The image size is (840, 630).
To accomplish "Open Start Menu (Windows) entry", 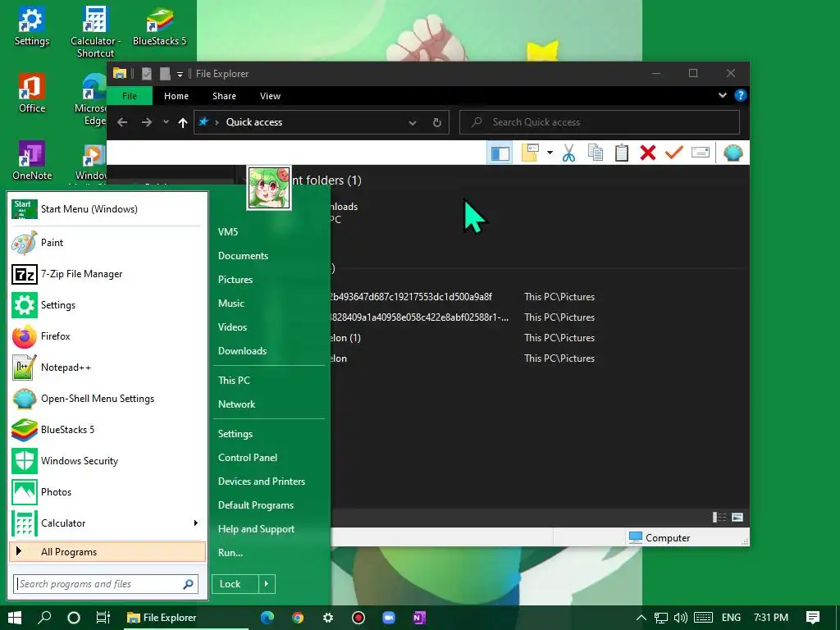I will 107,209.
